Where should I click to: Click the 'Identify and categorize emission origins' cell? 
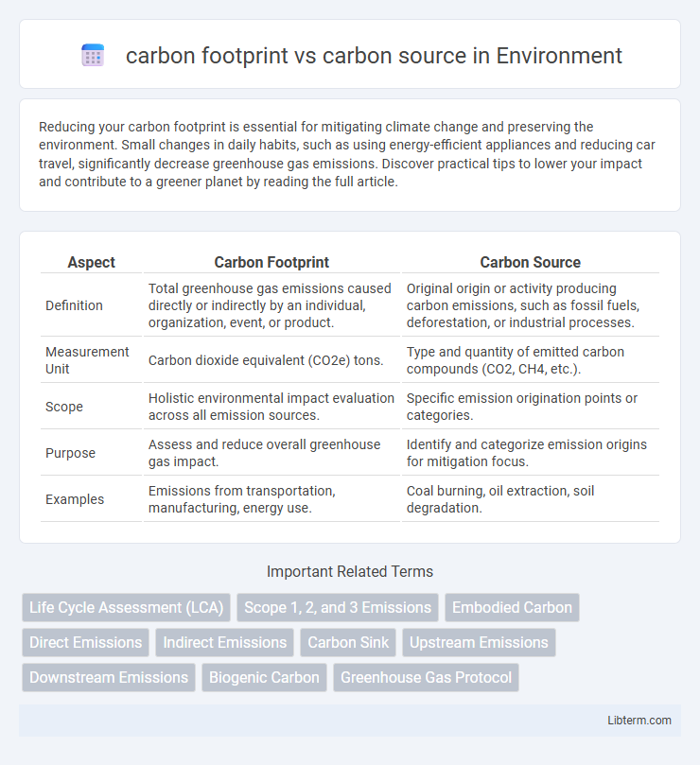(x=530, y=453)
